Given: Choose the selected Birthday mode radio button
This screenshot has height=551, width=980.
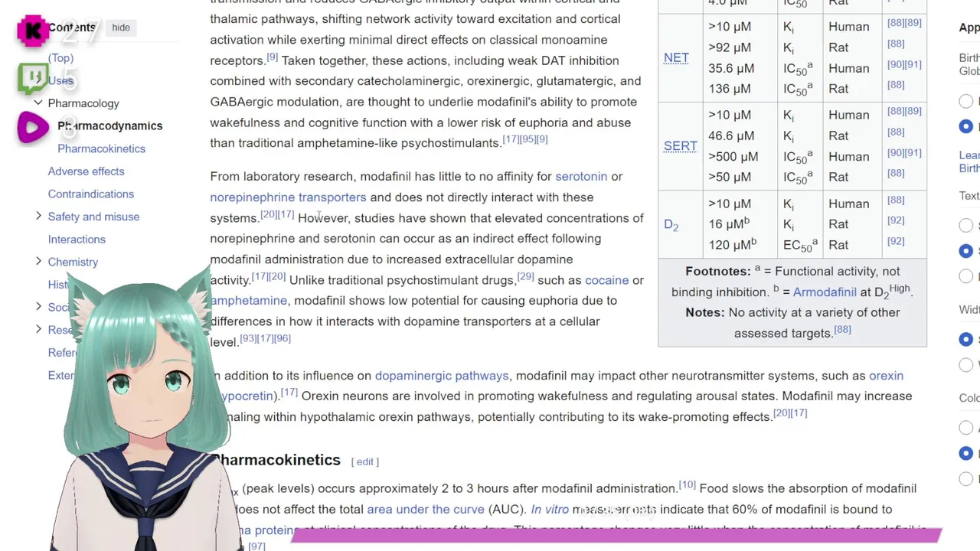Looking at the screenshot, I should pyautogui.click(x=966, y=126).
